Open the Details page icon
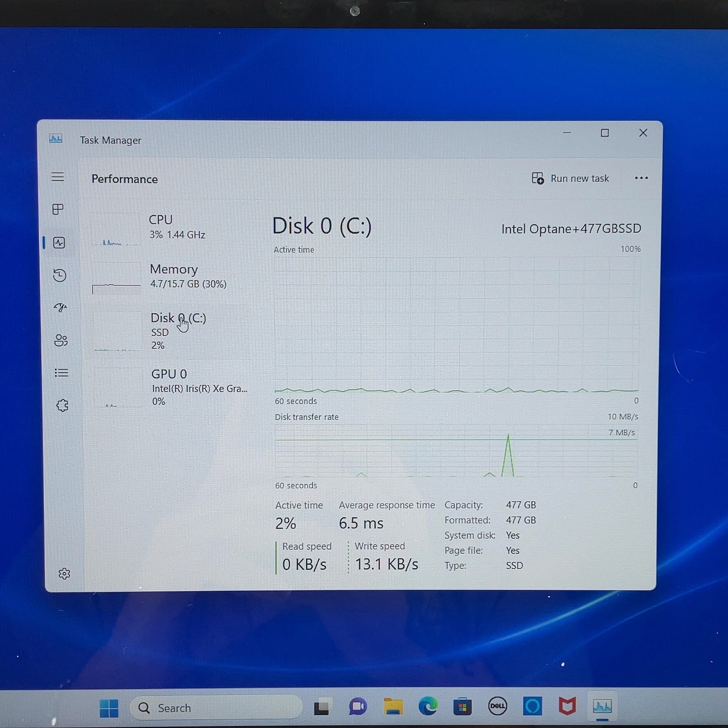Viewport: 728px width, 728px height. pyautogui.click(x=62, y=373)
